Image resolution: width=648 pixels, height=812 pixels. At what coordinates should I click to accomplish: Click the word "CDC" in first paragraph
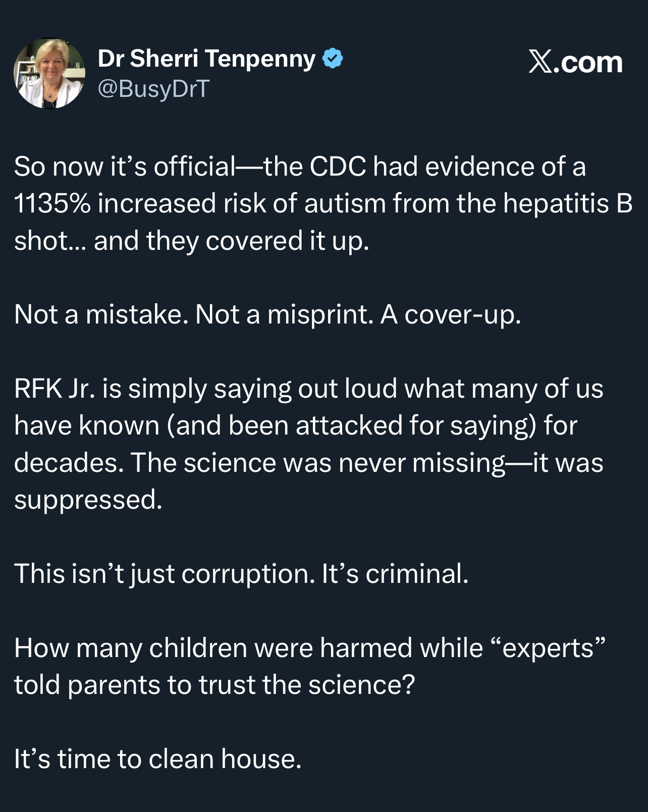[x=338, y=167]
